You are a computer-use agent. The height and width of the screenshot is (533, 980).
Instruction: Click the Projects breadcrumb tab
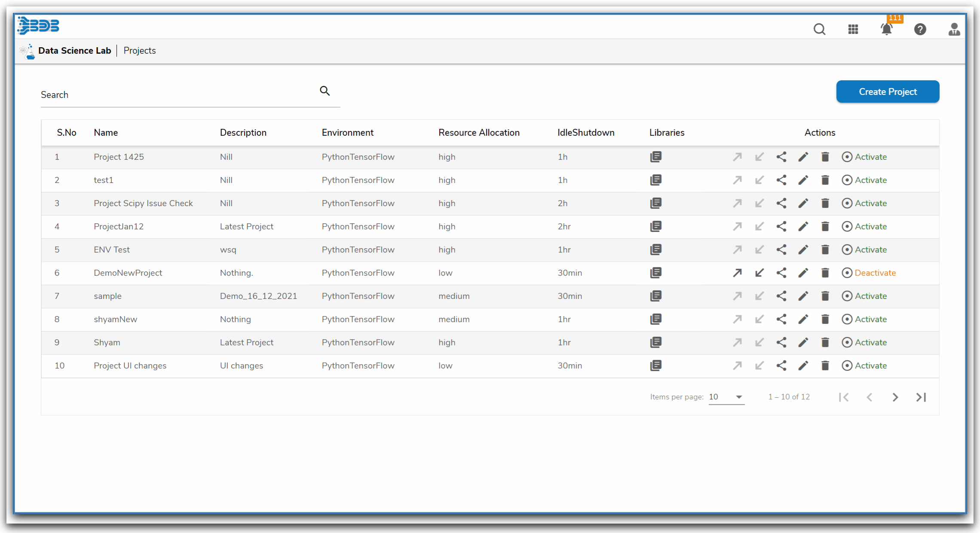coord(139,51)
